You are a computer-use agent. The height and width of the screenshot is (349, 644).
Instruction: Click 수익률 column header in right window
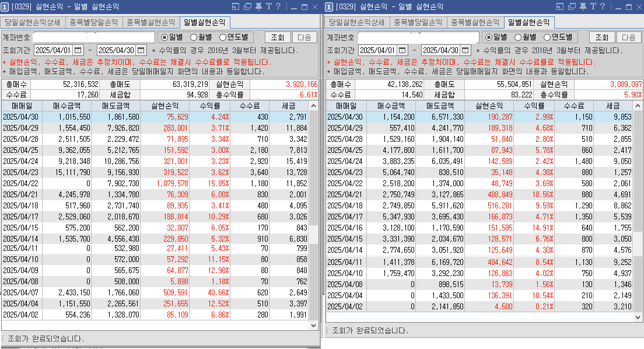pos(534,106)
